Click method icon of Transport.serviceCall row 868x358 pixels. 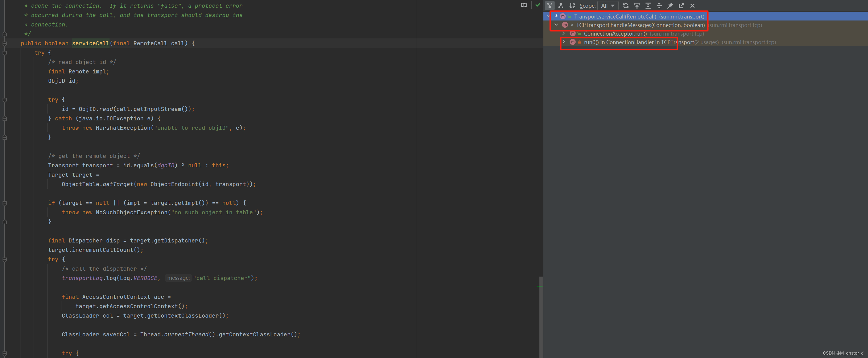click(563, 16)
